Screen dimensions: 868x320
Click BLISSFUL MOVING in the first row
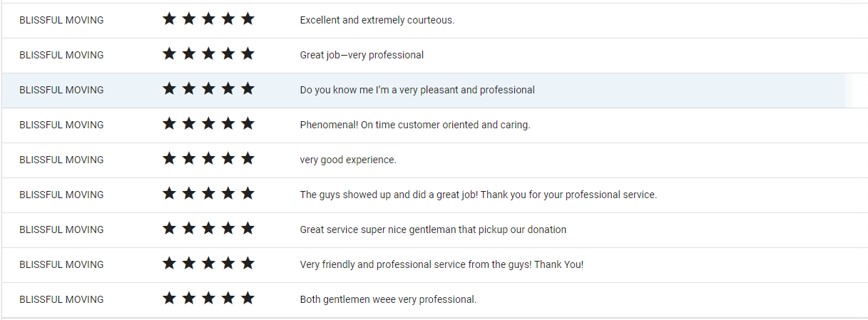(61, 20)
